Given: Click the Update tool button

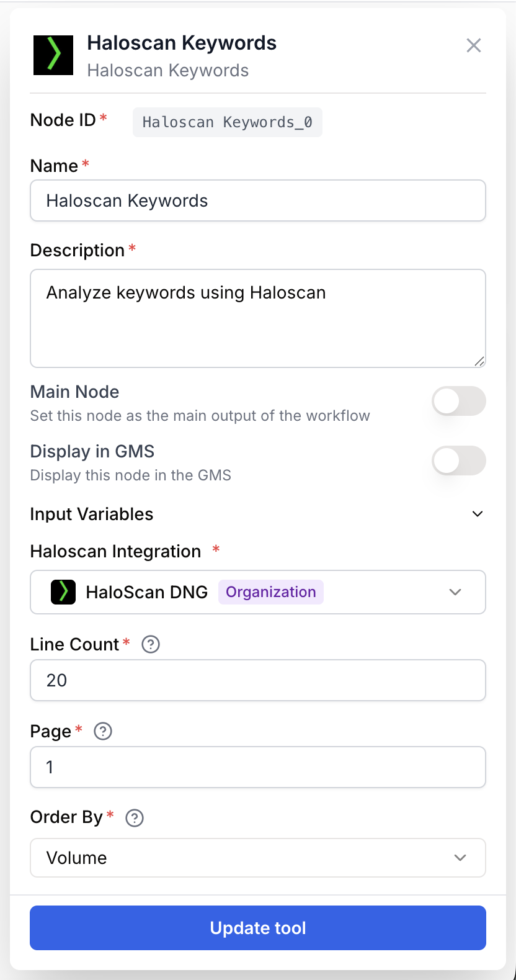Looking at the screenshot, I should coord(258,928).
